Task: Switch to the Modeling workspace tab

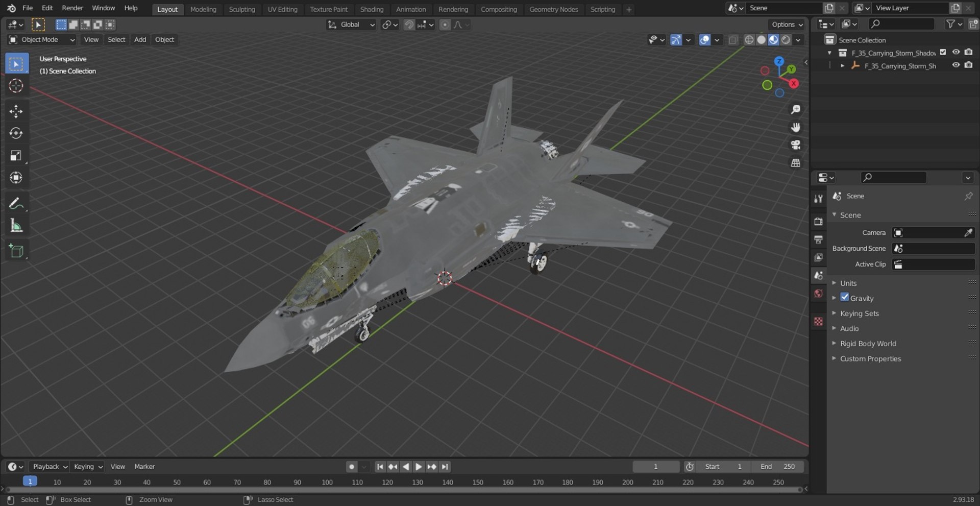Action: pos(203,9)
